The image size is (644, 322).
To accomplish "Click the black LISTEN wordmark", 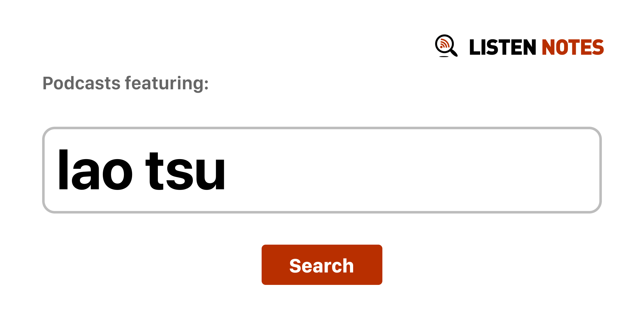I will click(x=502, y=47).
